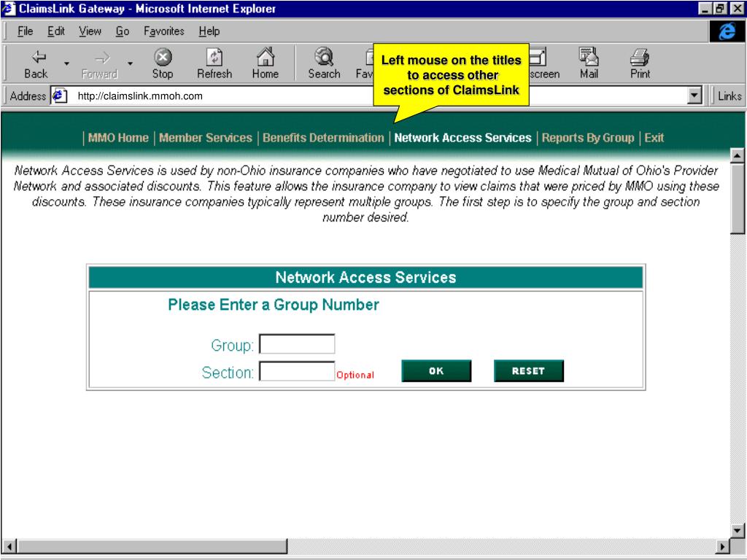Click the Forward arrow toolbar button
The height and width of the screenshot is (560, 747).
(x=99, y=64)
